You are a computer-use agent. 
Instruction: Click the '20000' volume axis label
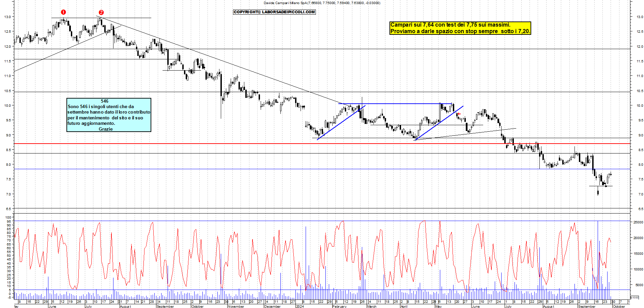(x=638, y=238)
